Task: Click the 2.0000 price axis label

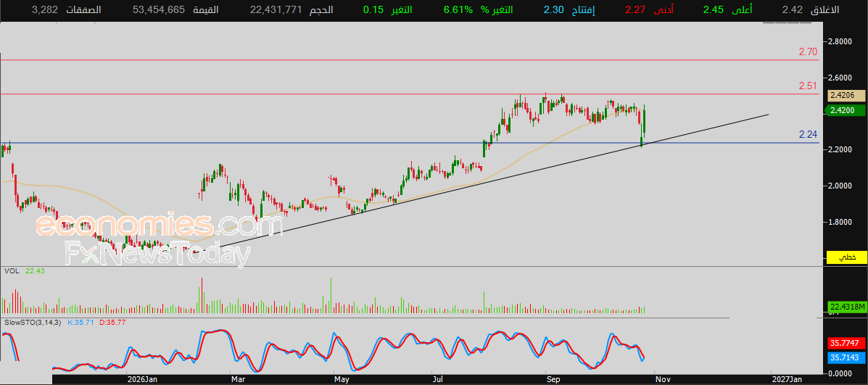Action: (x=840, y=186)
